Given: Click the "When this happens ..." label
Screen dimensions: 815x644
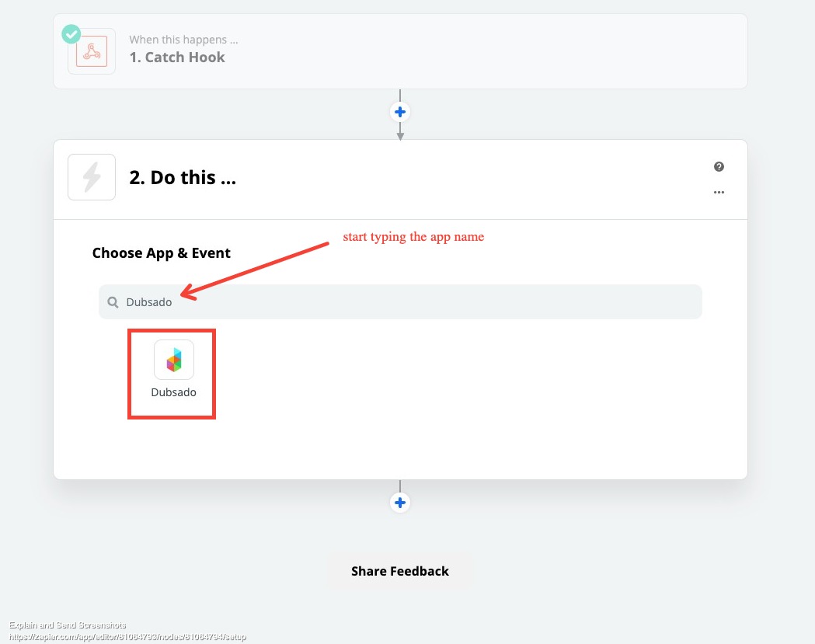Looking at the screenshot, I should pyautogui.click(x=183, y=40).
